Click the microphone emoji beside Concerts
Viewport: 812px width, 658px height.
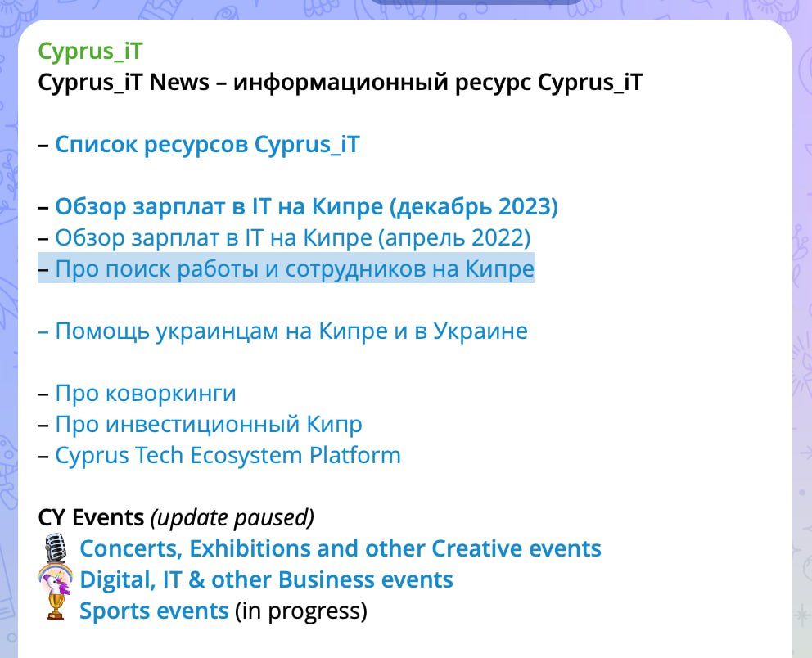click(55, 548)
